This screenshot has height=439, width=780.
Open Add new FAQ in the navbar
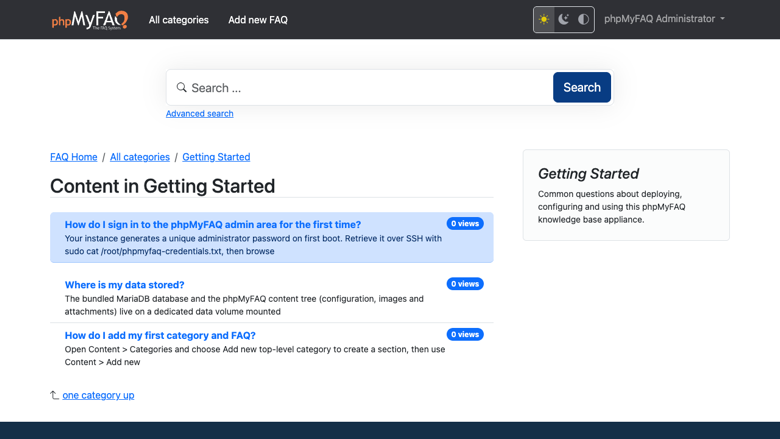click(258, 20)
